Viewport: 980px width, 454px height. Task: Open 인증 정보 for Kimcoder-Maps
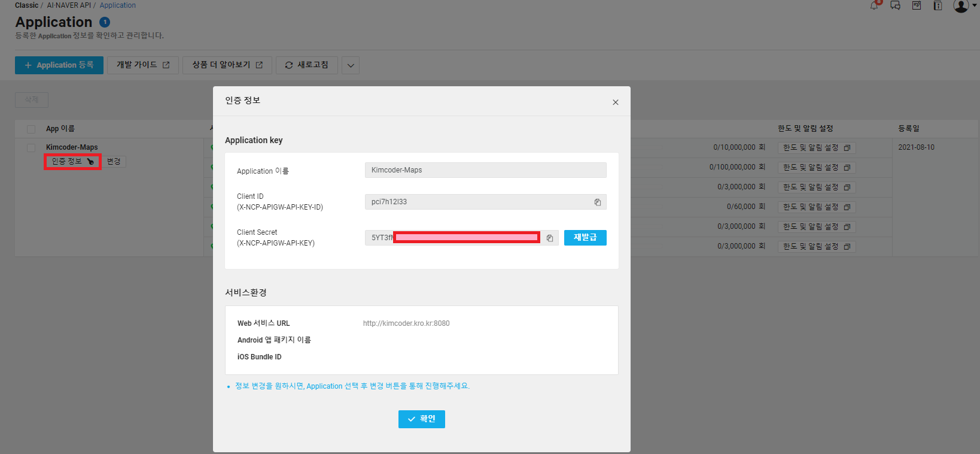72,162
